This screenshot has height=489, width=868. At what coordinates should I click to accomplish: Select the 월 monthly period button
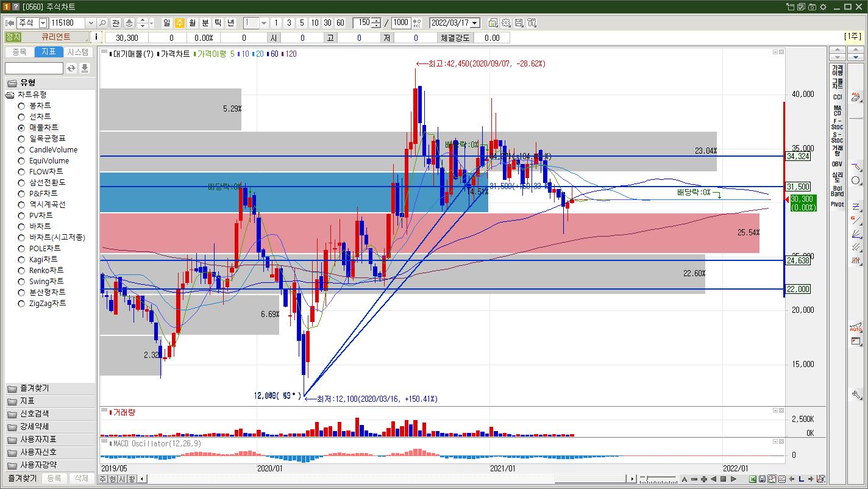pos(193,23)
